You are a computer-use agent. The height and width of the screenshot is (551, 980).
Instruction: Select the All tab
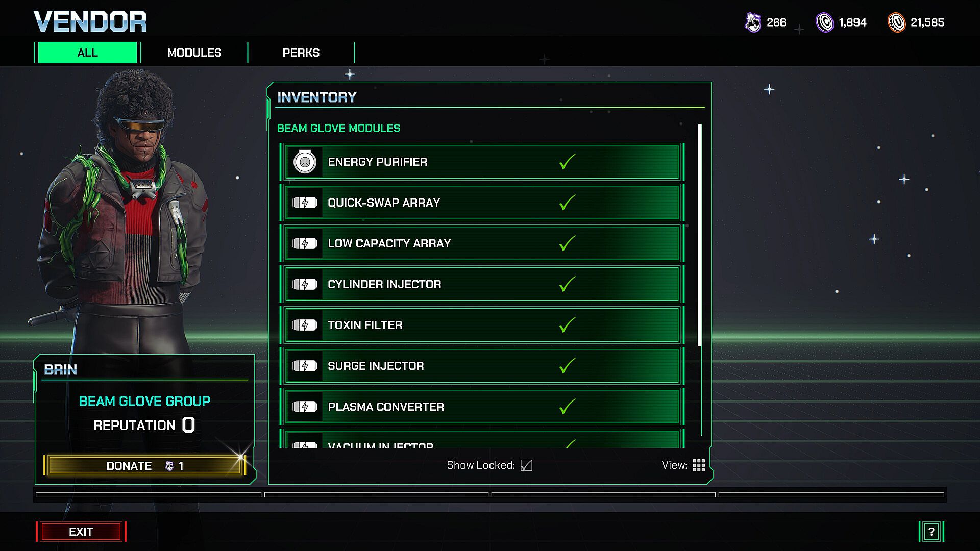tap(87, 53)
